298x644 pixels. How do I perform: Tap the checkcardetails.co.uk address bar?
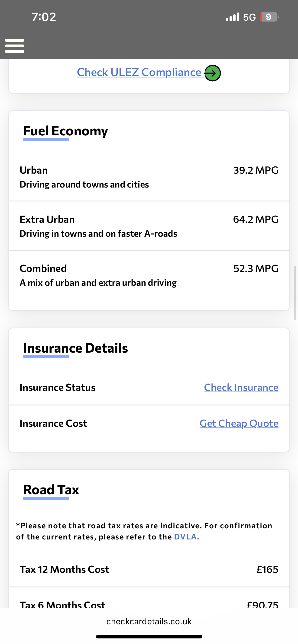tap(149, 621)
